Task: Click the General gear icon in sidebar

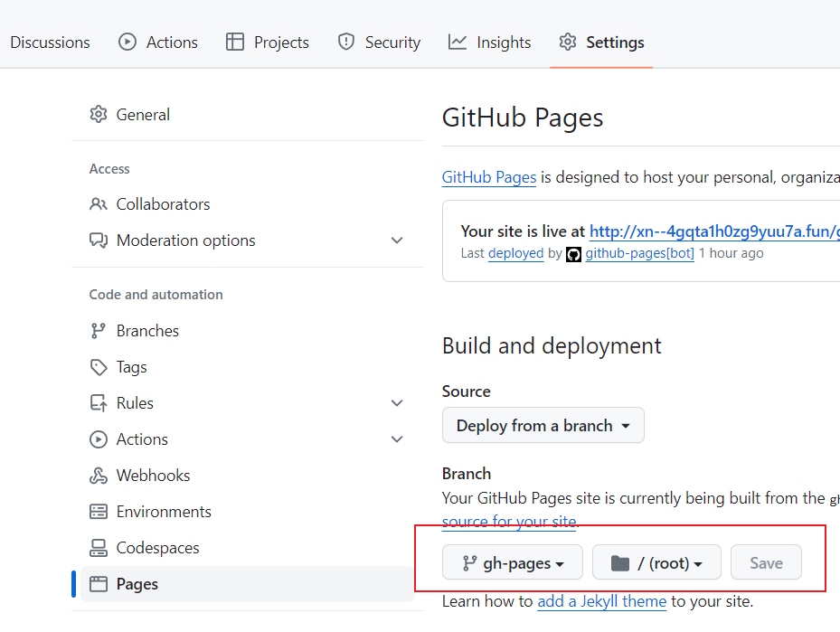Action: pyautogui.click(x=98, y=115)
